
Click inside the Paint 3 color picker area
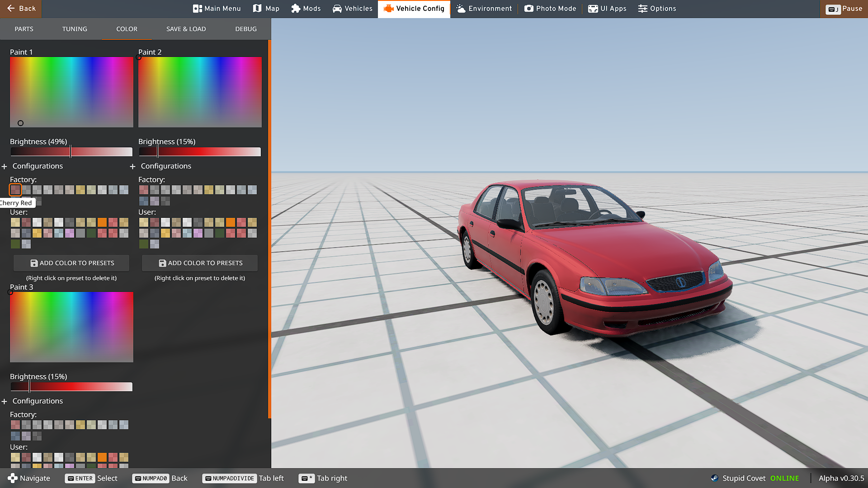click(x=71, y=327)
